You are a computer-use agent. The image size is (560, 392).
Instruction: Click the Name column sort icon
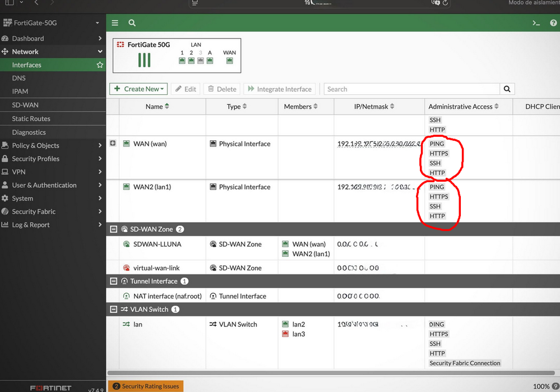[167, 107]
